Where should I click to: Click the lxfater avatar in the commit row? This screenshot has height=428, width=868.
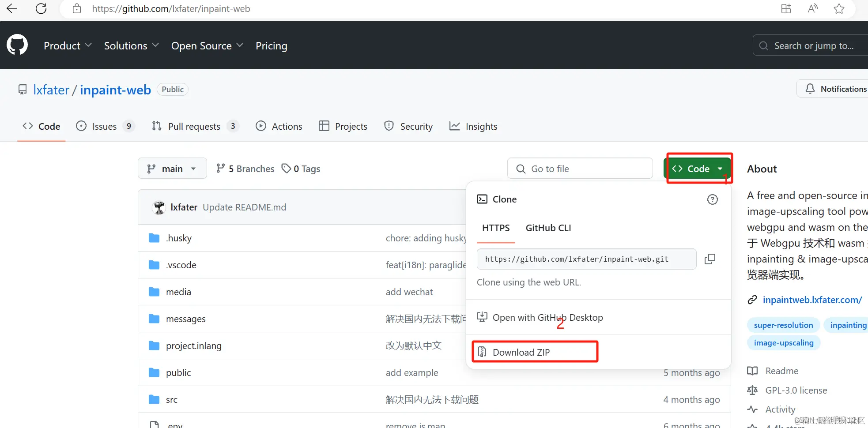tap(159, 207)
